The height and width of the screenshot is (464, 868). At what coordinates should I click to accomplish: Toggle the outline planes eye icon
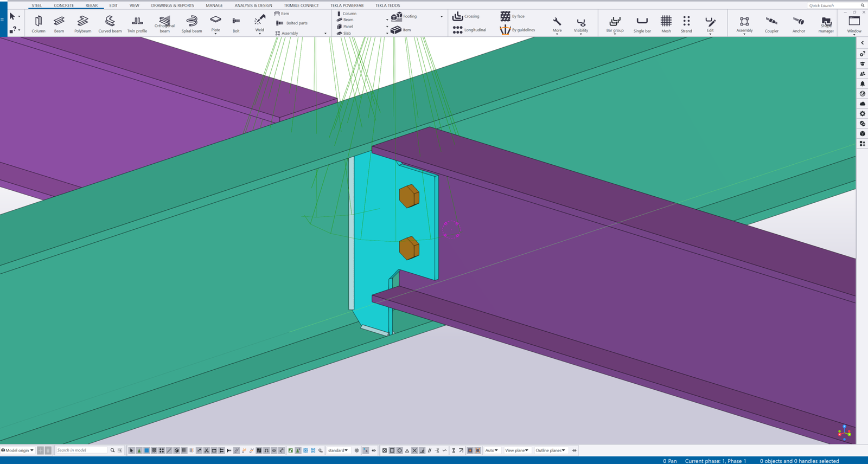pos(575,450)
